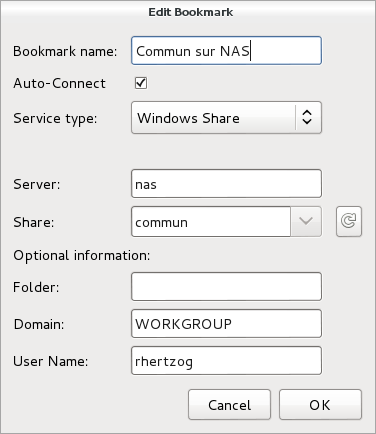Click the Bookmark name field
This screenshot has width=376, height=434.
226,51
